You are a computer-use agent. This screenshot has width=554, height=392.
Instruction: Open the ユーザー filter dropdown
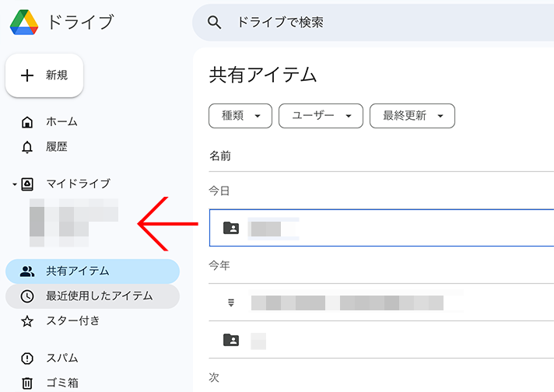[321, 116]
